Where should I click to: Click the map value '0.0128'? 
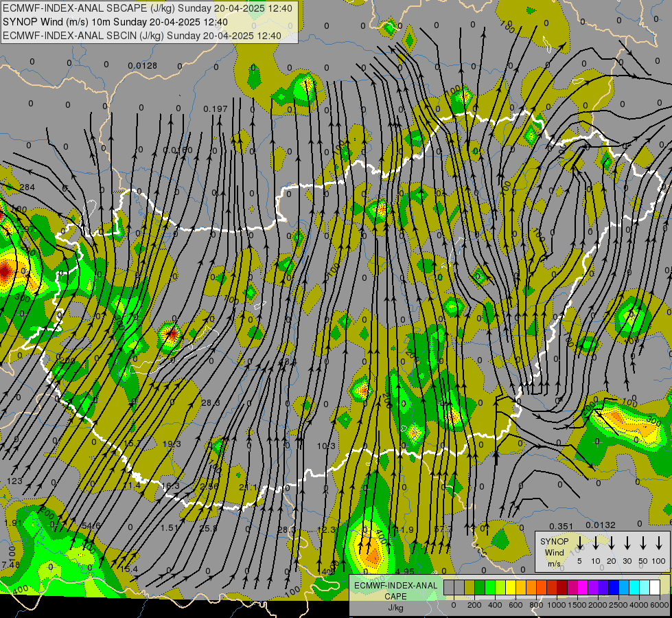[142, 66]
